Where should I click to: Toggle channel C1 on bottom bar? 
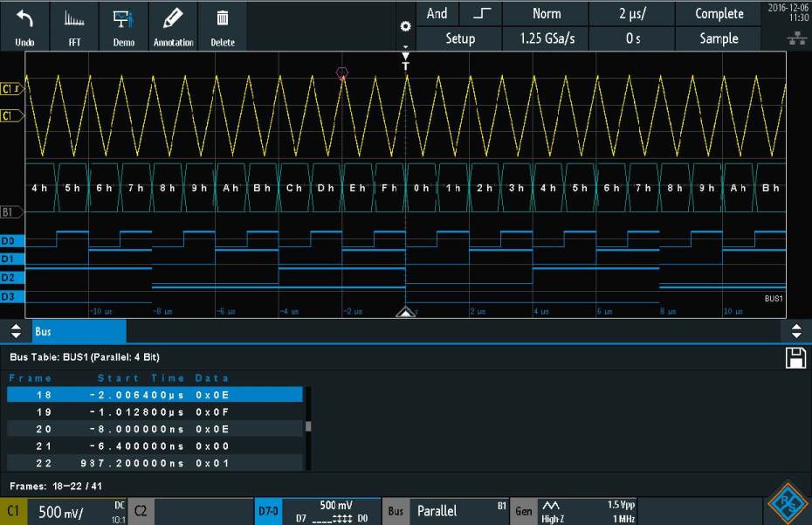tap(15, 511)
